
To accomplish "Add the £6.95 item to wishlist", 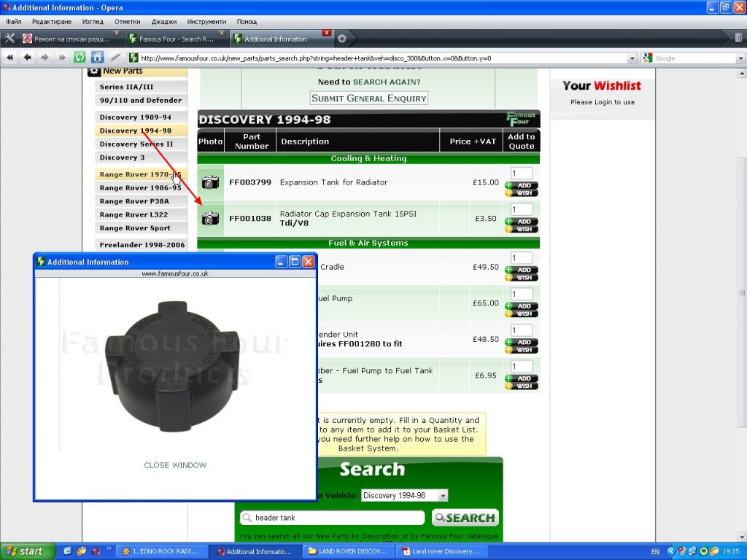I will [x=521, y=386].
